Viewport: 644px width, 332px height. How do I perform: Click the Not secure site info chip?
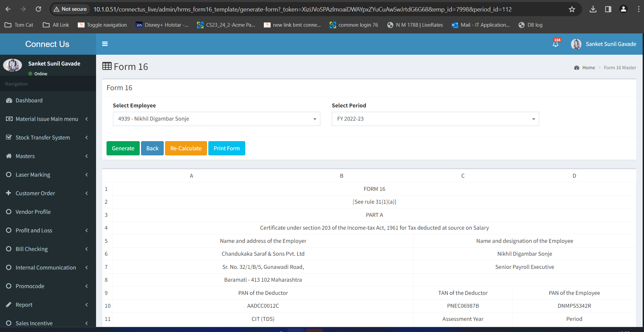(x=70, y=9)
